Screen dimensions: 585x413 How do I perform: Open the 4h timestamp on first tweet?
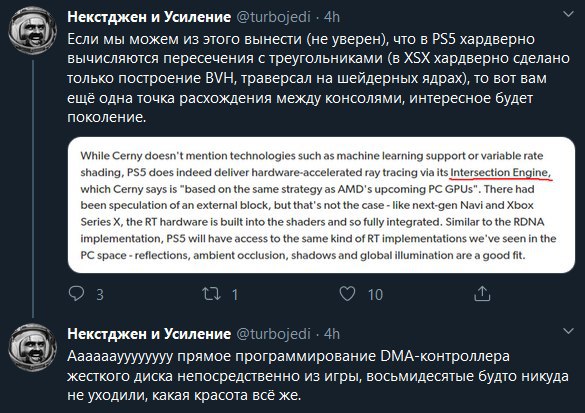(332, 17)
